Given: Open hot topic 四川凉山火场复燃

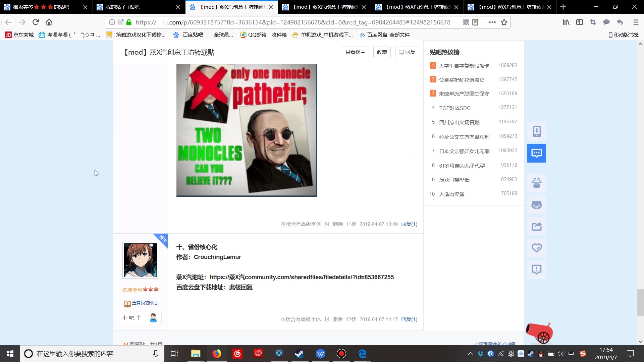Looking at the screenshot, I should (459, 122).
